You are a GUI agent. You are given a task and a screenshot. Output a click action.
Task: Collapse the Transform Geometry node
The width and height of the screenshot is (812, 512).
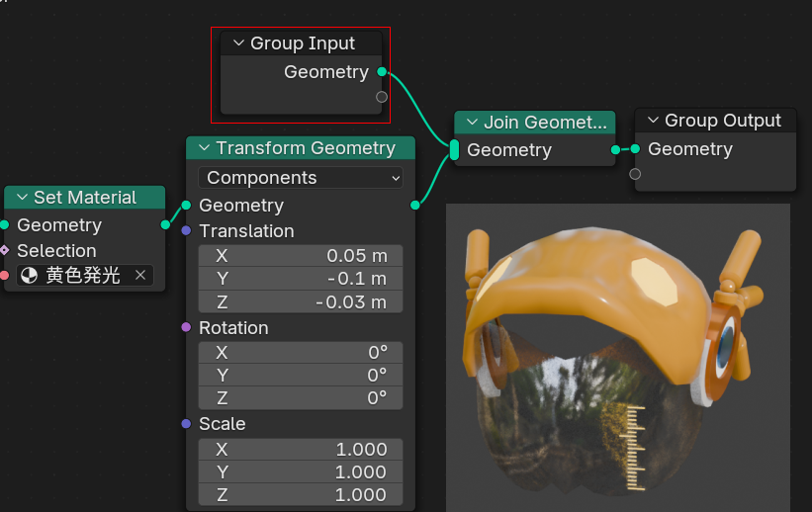204,148
